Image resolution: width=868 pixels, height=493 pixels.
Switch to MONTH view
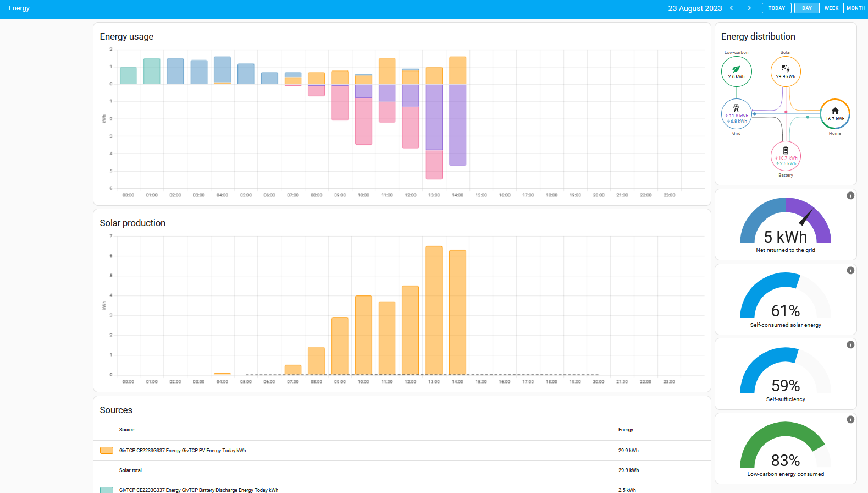(x=855, y=8)
